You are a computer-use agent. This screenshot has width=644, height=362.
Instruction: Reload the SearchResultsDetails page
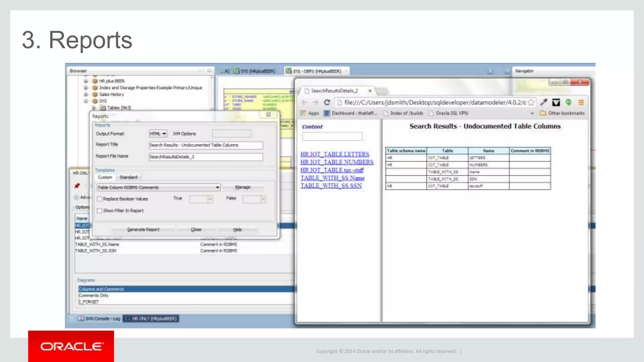pos(327,102)
